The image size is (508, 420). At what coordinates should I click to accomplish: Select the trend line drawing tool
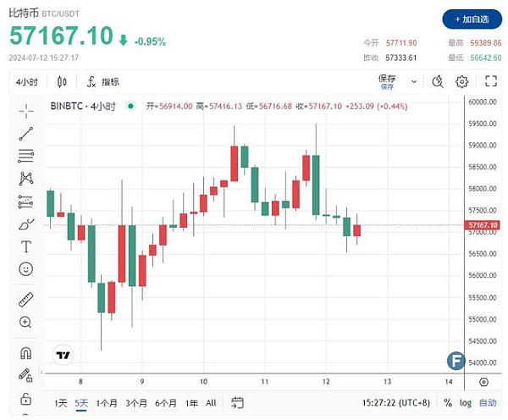coord(25,133)
